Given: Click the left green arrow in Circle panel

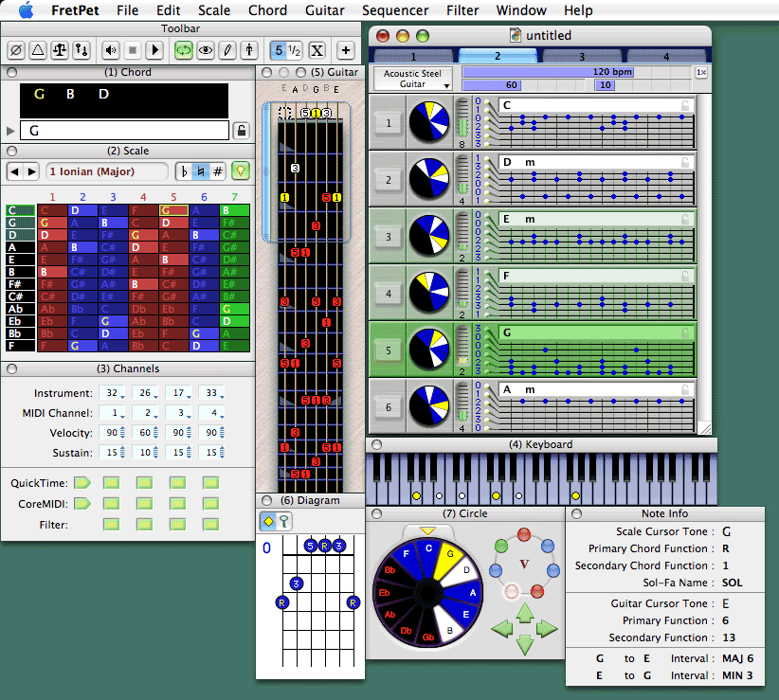Looking at the screenshot, I should (501, 629).
